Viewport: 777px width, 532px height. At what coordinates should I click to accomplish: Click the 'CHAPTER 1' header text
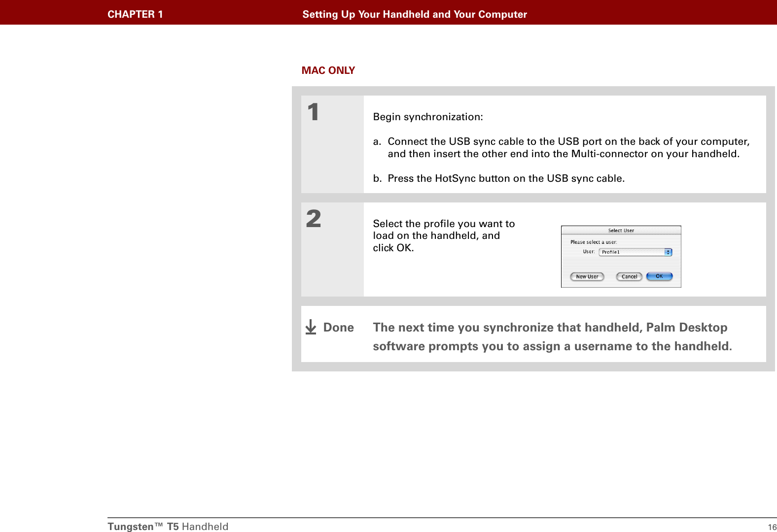[x=135, y=14]
